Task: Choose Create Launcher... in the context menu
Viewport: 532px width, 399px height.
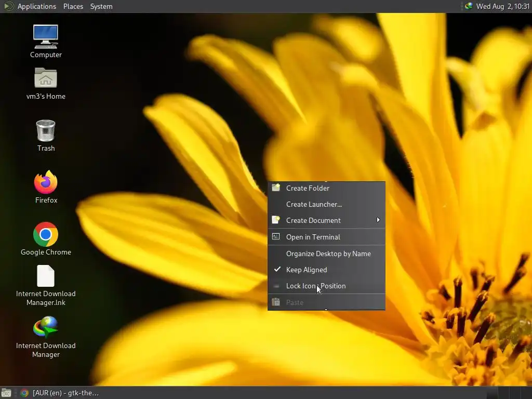Action: [326, 204]
